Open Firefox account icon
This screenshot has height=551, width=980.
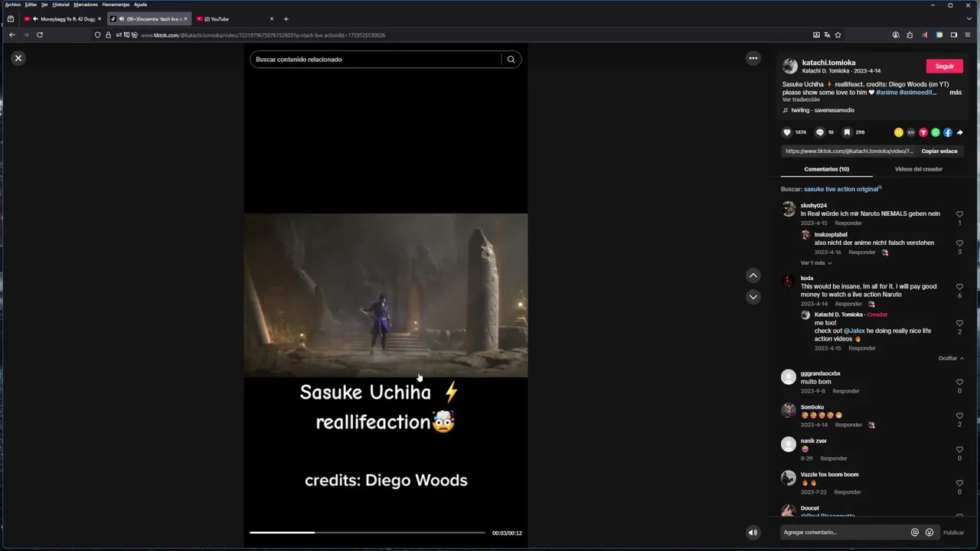(896, 35)
